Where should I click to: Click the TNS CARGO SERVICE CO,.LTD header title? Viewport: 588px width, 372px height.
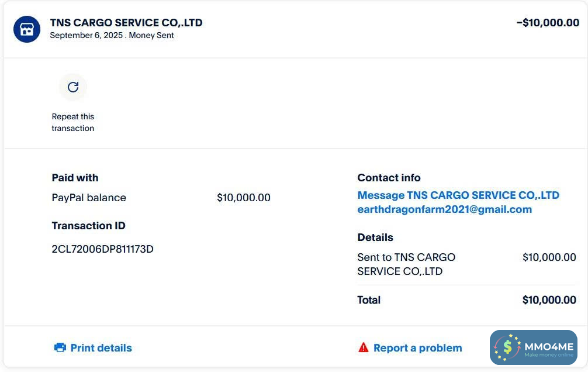point(126,23)
